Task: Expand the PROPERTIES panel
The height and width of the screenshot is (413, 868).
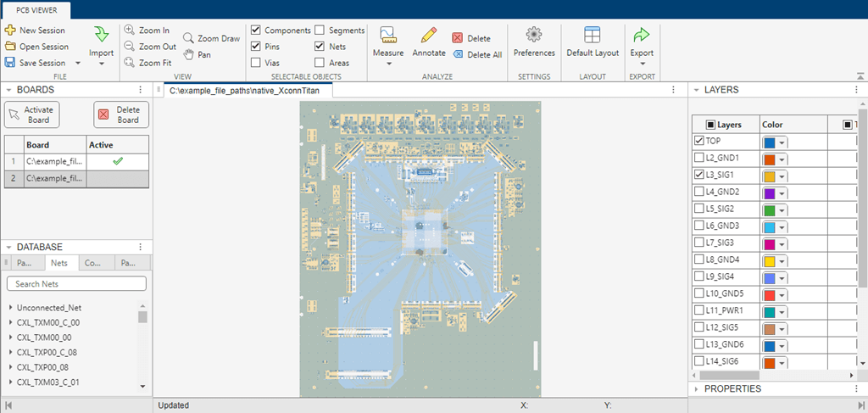Action: [x=697, y=388]
